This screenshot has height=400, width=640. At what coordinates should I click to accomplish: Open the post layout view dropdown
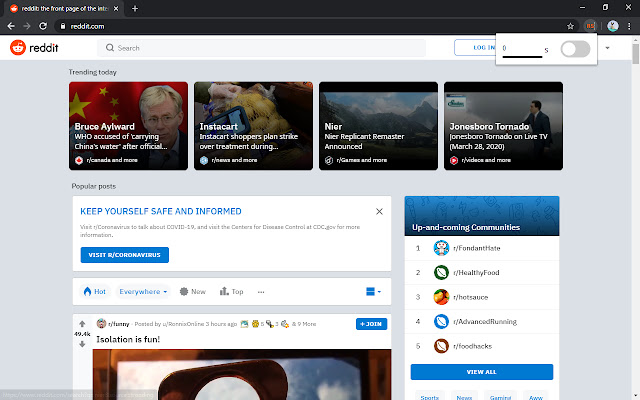[x=373, y=291]
